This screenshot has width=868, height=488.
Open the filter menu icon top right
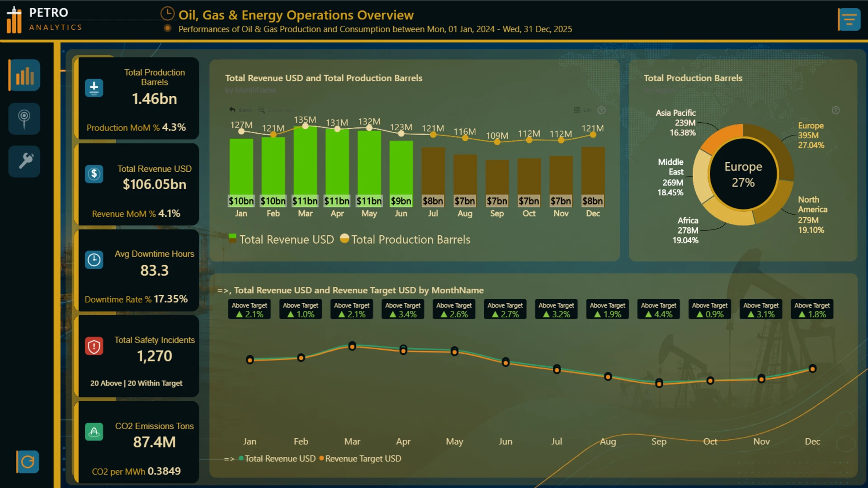click(x=849, y=19)
